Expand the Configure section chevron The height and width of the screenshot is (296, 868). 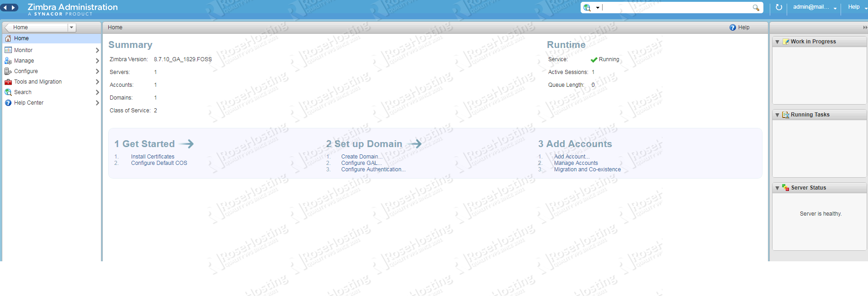[x=97, y=71]
